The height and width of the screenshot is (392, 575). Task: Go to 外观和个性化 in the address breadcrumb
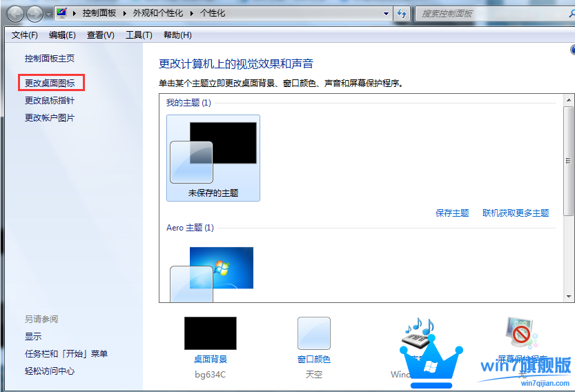point(158,13)
